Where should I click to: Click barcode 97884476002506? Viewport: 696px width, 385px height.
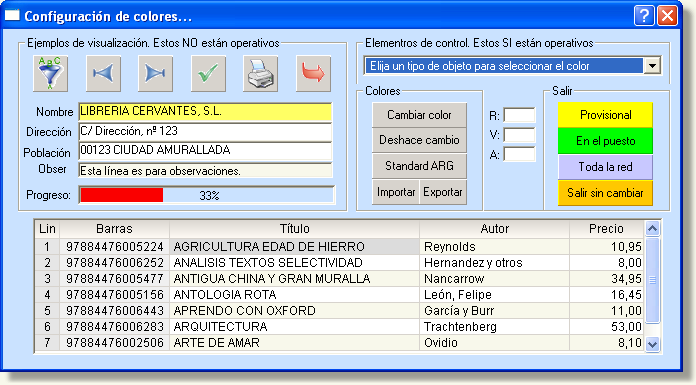coord(115,342)
